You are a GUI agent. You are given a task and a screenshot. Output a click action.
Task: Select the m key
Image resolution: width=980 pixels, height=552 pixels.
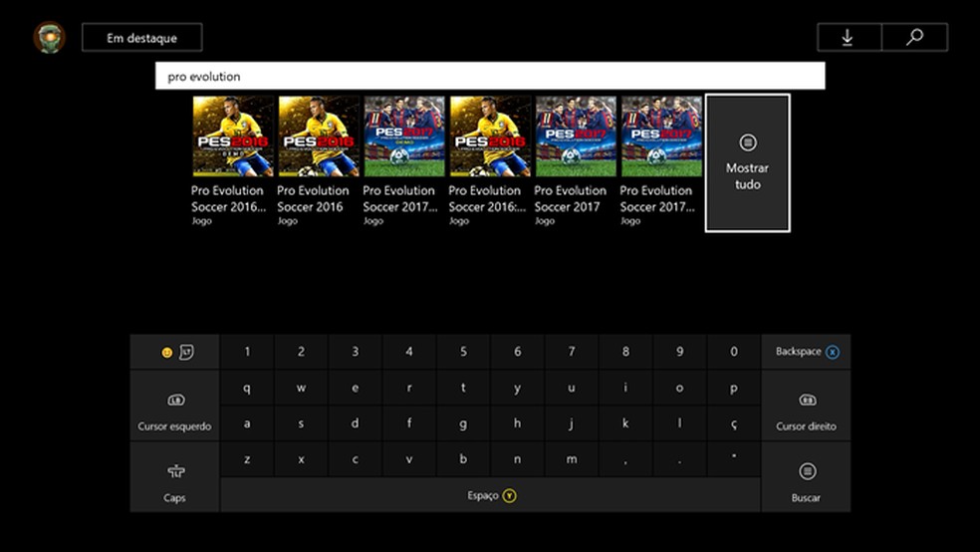tap(572, 459)
